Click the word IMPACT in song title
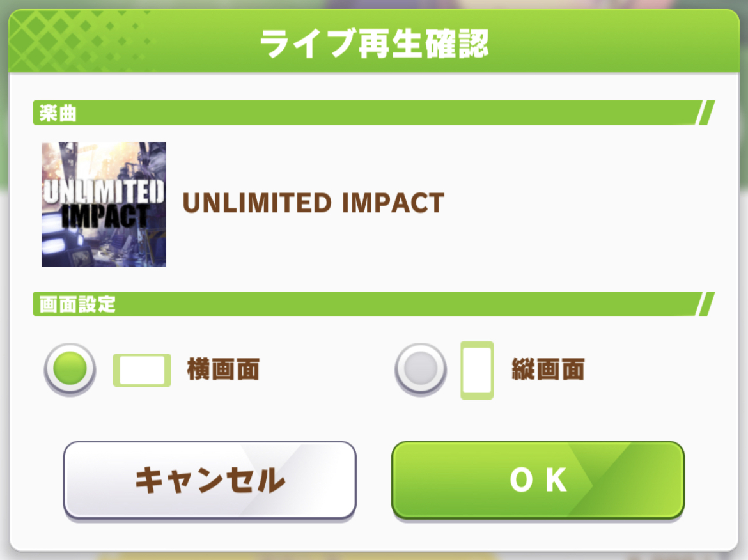Viewport: 748px width, 560px height. (393, 203)
